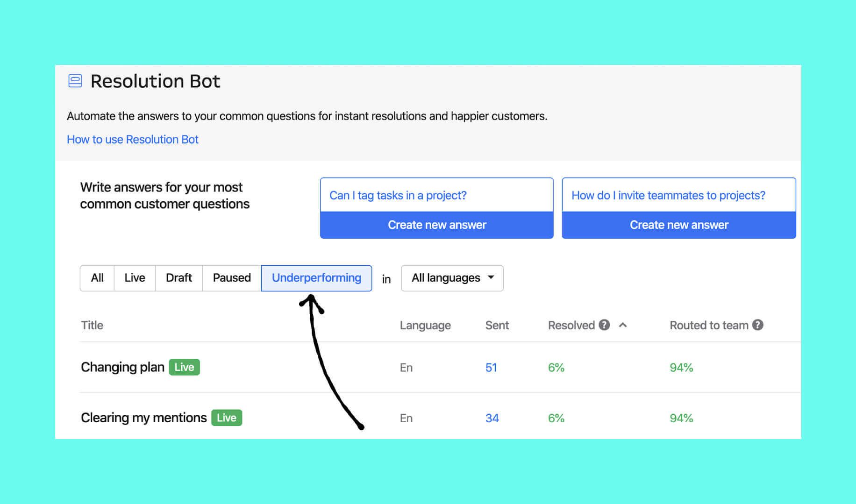Click the help icon beside Resolved
Image resolution: width=856 pixels, height=504 pixels.
click(604, 325)
